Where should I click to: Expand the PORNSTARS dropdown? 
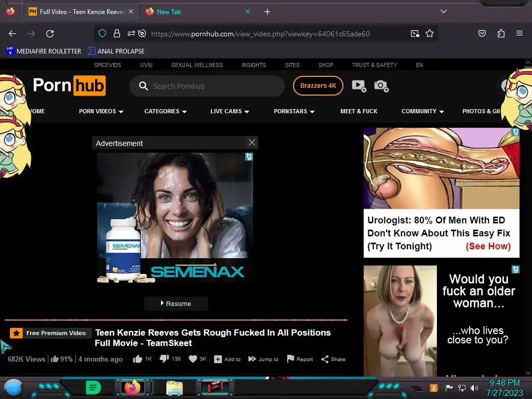pos(294,111)
